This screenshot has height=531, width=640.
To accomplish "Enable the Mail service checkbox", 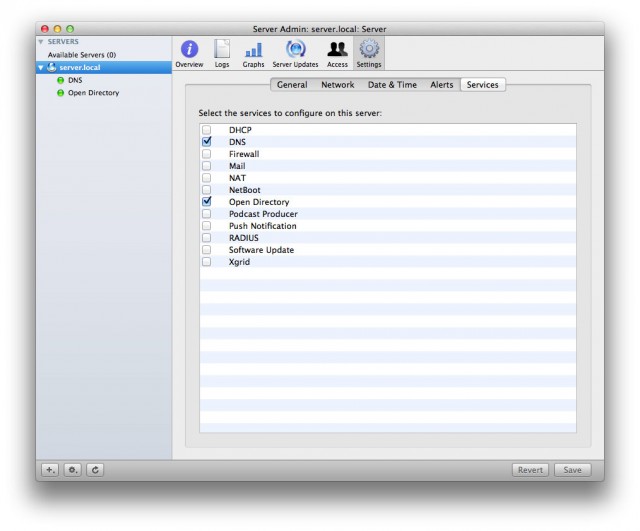I will pyautogui.click(x=207, y=166).
